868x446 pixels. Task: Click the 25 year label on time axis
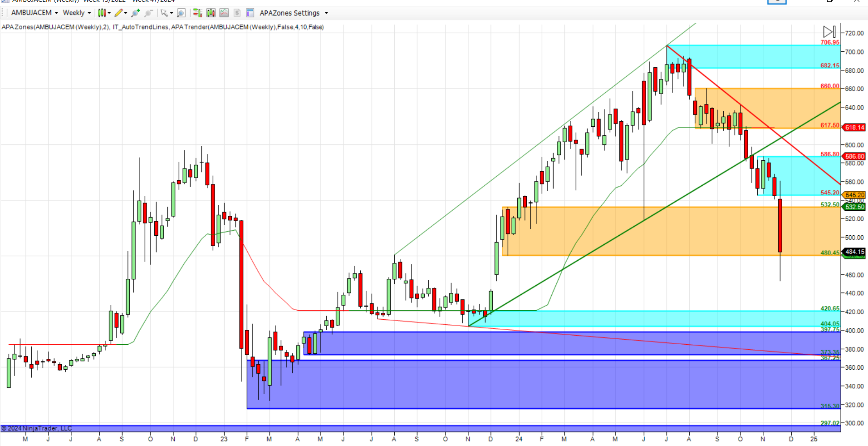tap(814, 439)
